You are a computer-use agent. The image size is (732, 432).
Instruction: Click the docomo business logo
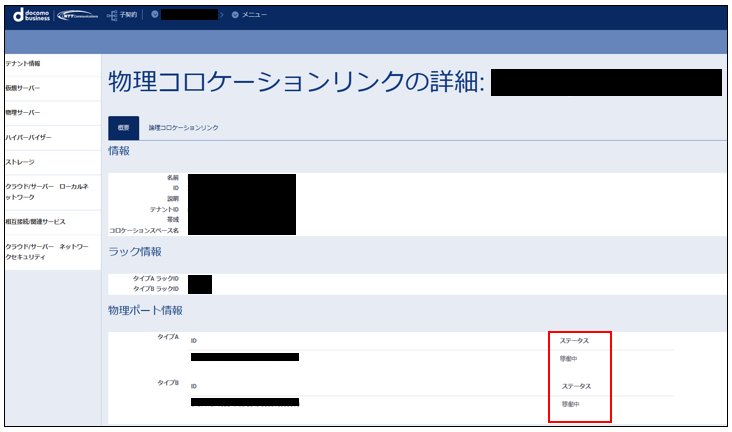click(x=29, y=15)
